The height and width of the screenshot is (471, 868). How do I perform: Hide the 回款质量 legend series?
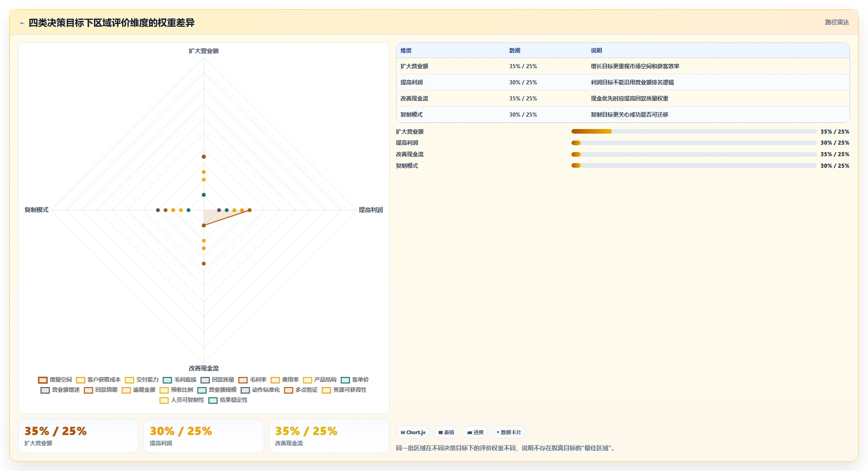coord(217,380)
